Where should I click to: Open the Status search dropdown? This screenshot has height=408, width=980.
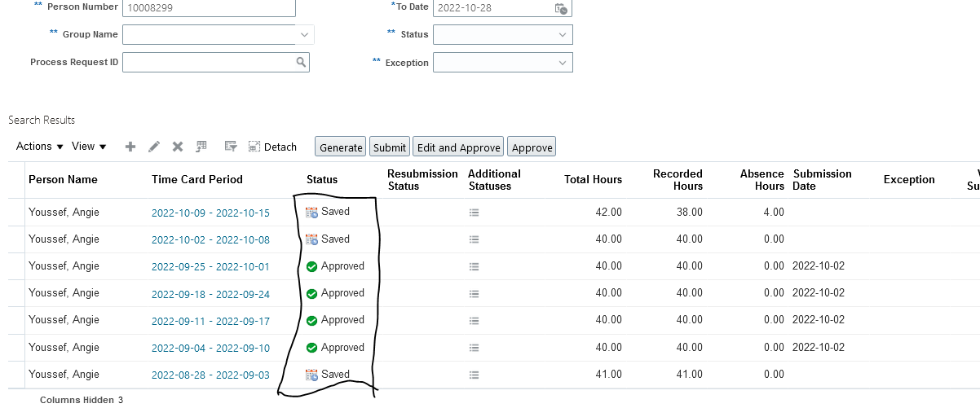click(563, 34)
